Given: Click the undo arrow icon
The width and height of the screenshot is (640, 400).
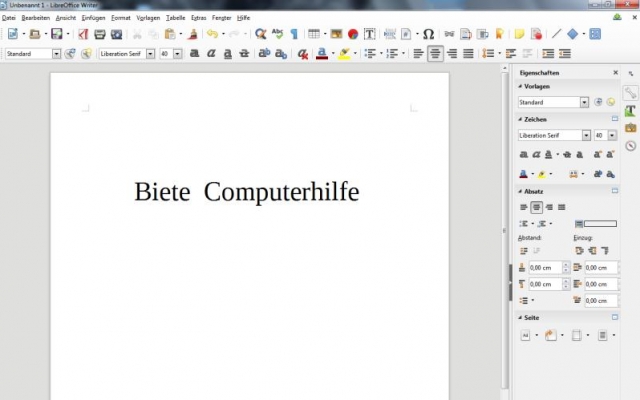Looking at the screenshot, I should click(x=211, y=34).
